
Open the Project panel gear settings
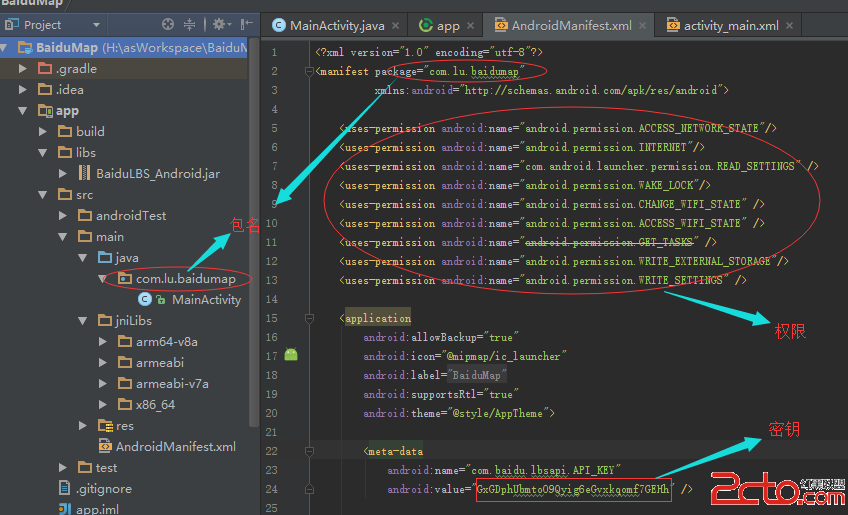coord(219,24)
